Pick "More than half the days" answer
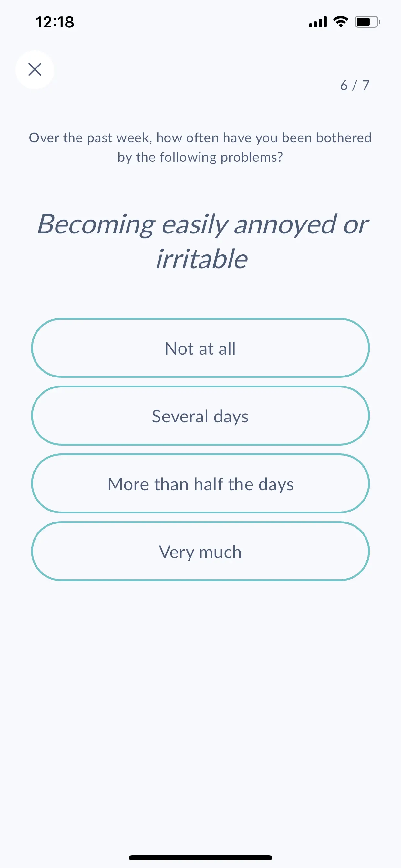Viewport: 401px width, 868px height. 200,483
